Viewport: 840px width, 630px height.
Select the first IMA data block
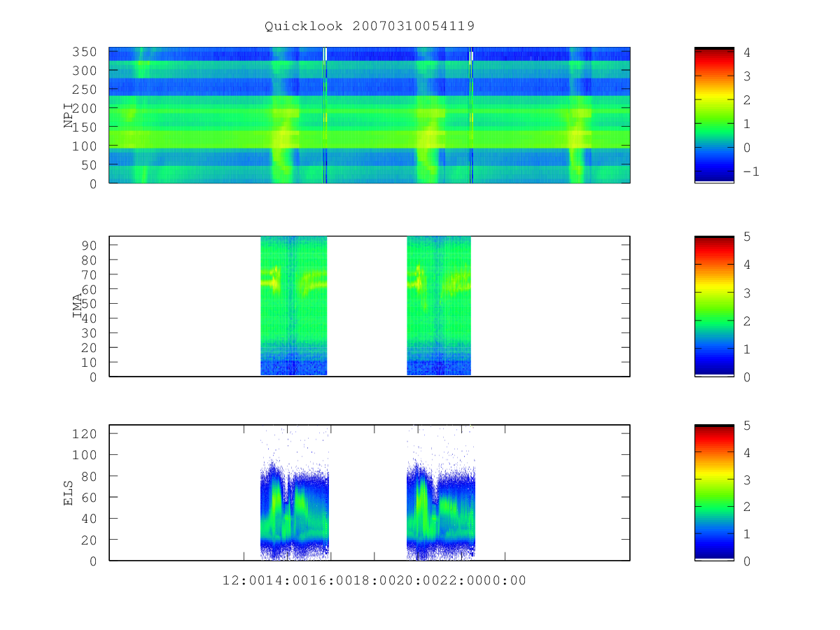(294, 305)
